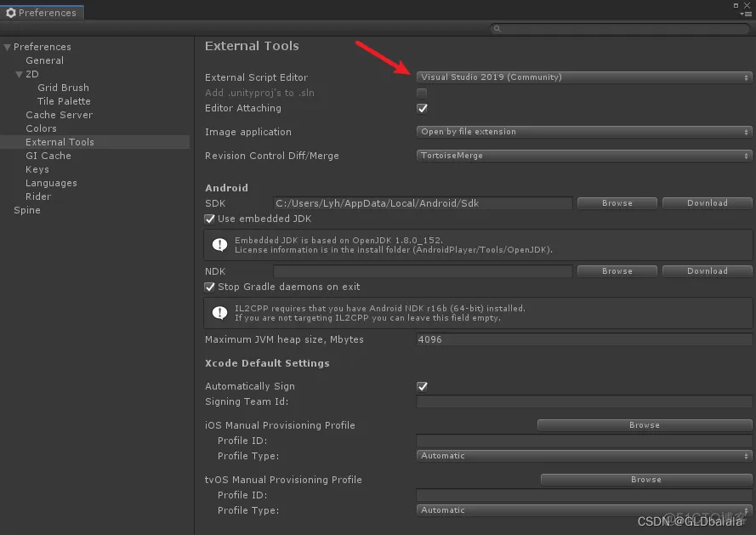
Task: Click the External Tools heading
Action: (252, 46)
